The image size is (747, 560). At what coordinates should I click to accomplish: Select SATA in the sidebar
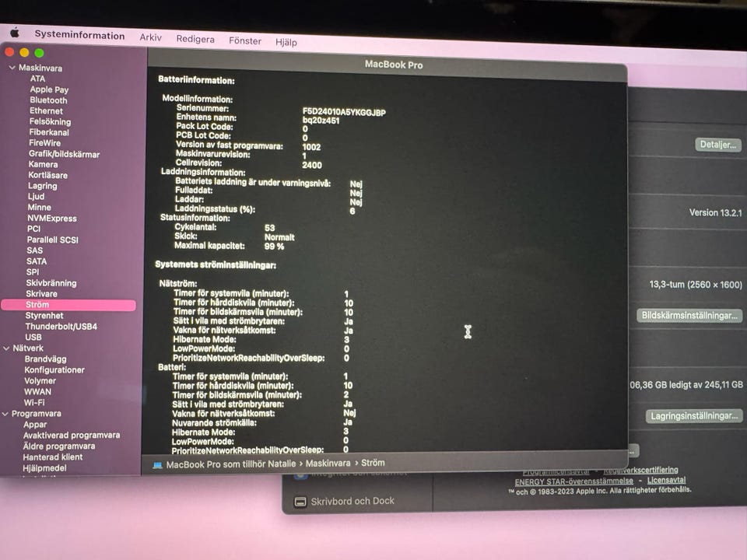tap(37, 261)
